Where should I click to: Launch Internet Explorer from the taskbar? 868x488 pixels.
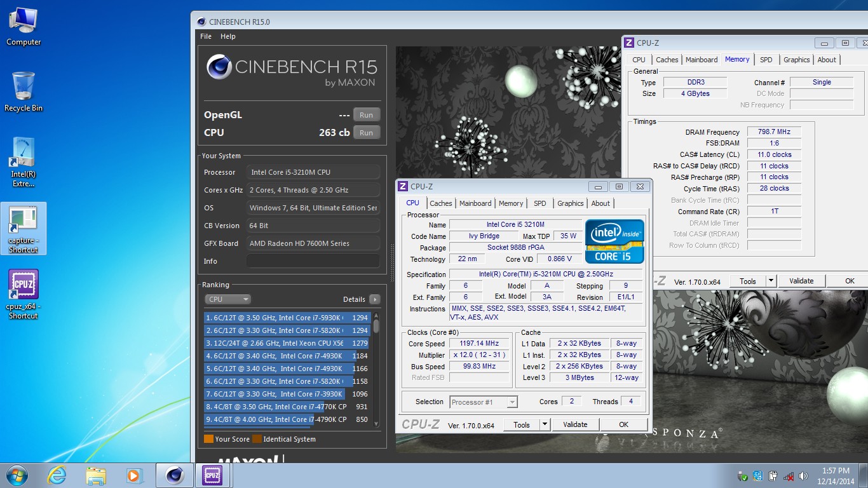click(x=57, y=475)
